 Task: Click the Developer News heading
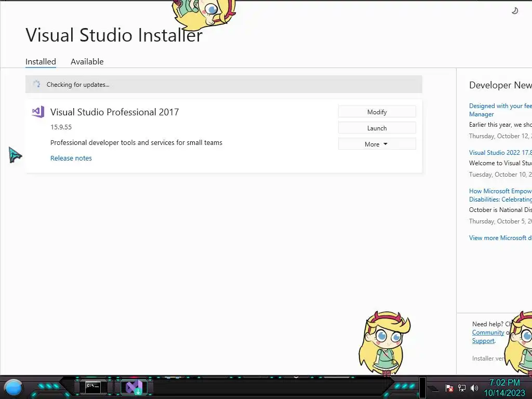(x=500, y=85)
